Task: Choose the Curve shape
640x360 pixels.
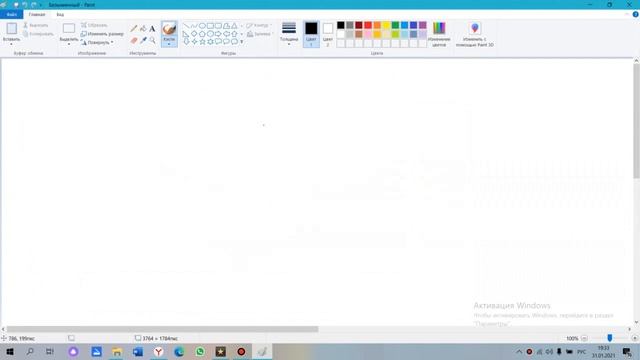Action: 194,26
